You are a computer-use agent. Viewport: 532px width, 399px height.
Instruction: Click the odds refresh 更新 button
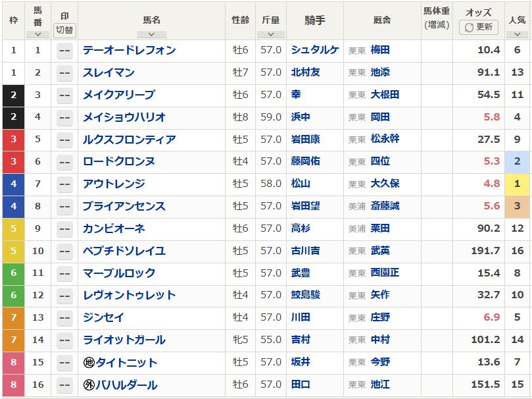click(478, 27)
